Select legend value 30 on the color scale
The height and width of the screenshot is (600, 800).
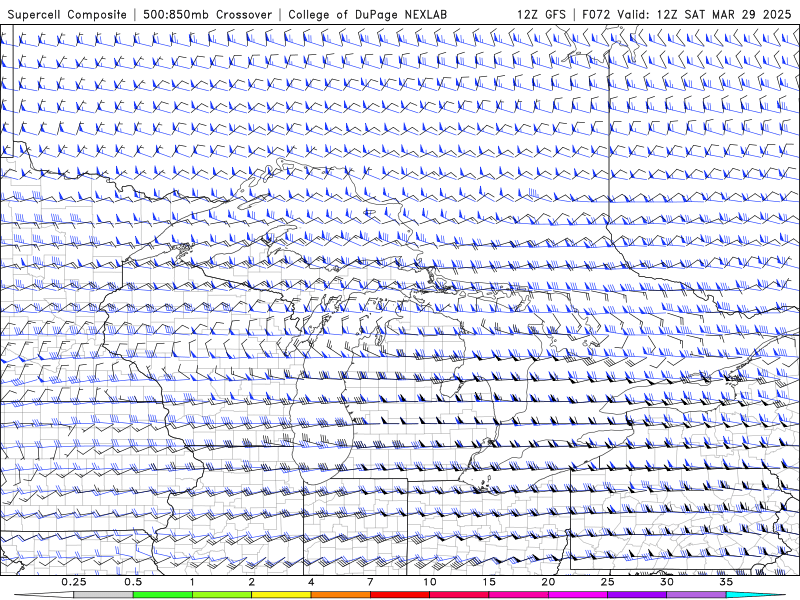pos(667,582)
